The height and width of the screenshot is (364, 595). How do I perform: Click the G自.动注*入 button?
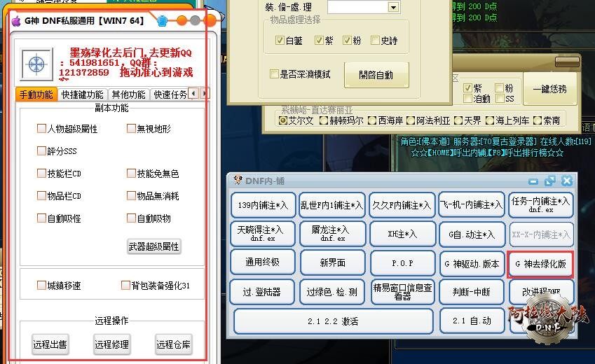pos(472,234)
